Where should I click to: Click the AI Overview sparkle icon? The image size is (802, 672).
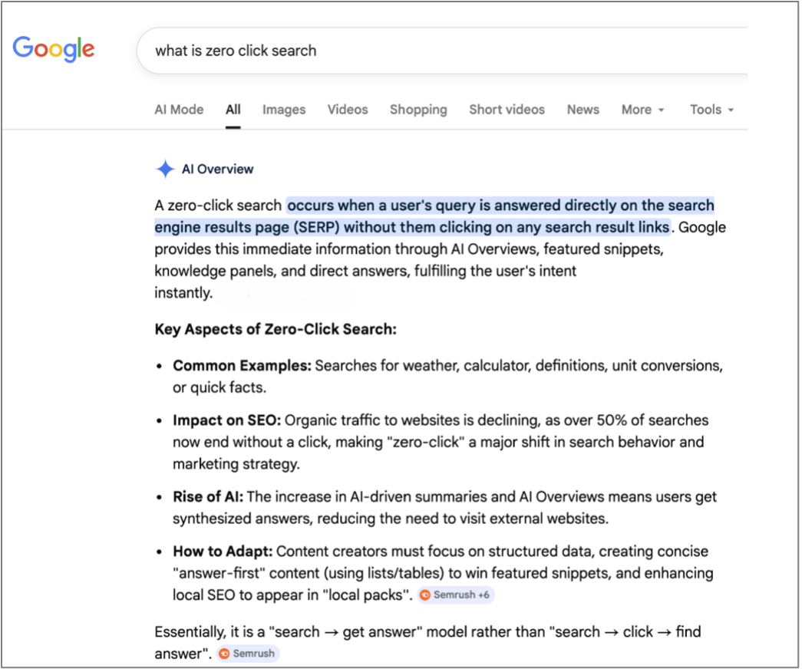[163, 169]
